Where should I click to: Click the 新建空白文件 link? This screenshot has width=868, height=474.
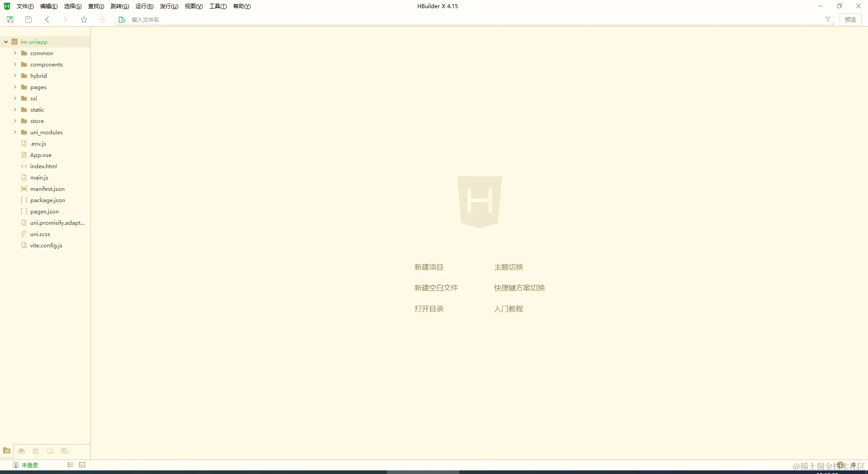tap(436, 288)
